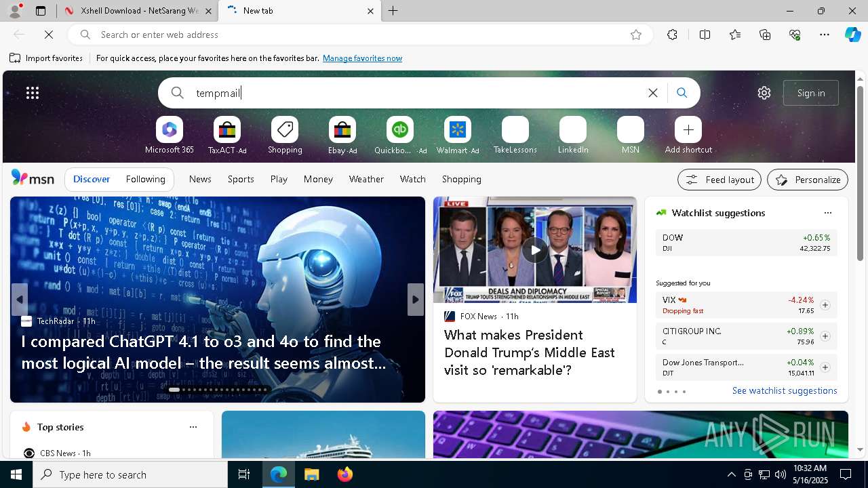Add this page to favorites star
868x488 pixels.
636,35
